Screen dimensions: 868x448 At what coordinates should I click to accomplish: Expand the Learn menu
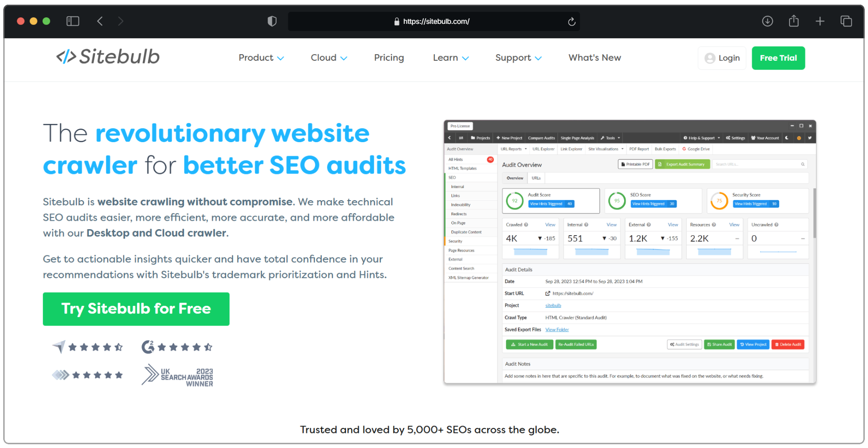451,58
